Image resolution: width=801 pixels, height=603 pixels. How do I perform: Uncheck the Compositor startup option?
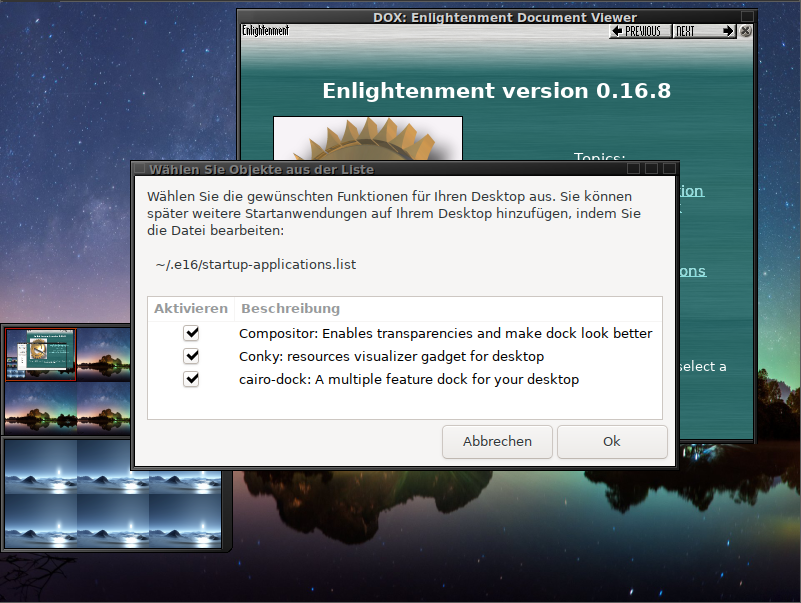[x=191, y=333]
